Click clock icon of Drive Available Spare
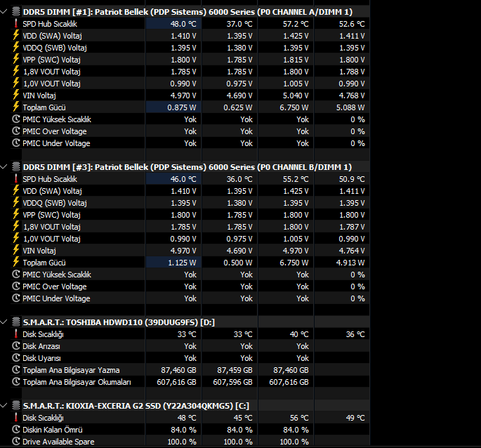The height and width of the screenshot is (448, 481). (16, 442)
